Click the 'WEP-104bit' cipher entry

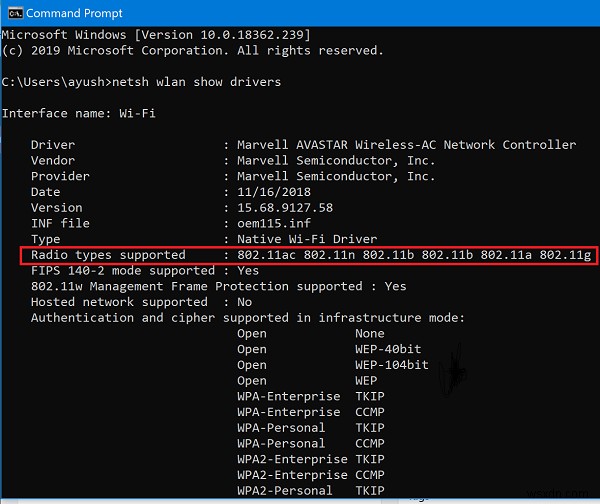coord(392,365)
